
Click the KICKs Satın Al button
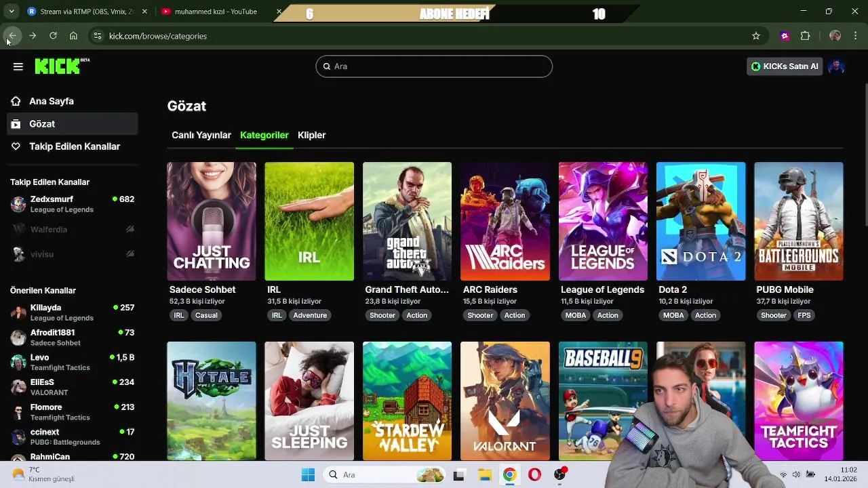point(785,66)
